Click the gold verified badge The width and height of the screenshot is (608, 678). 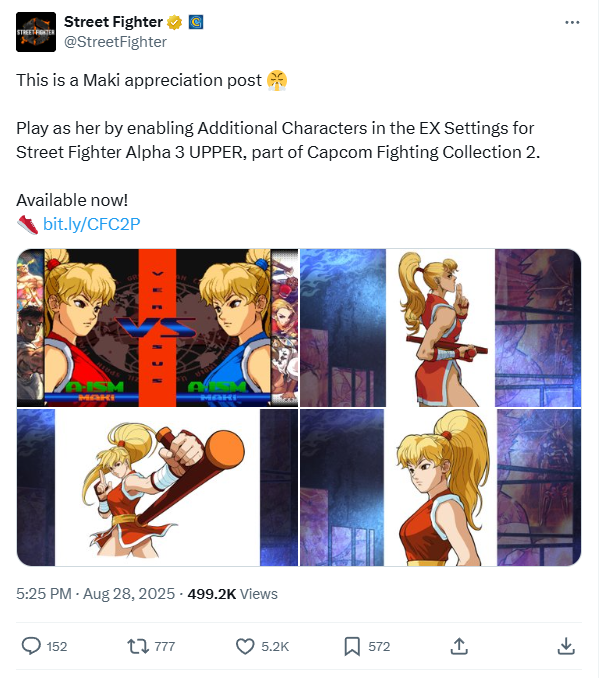tap(174, 22)
